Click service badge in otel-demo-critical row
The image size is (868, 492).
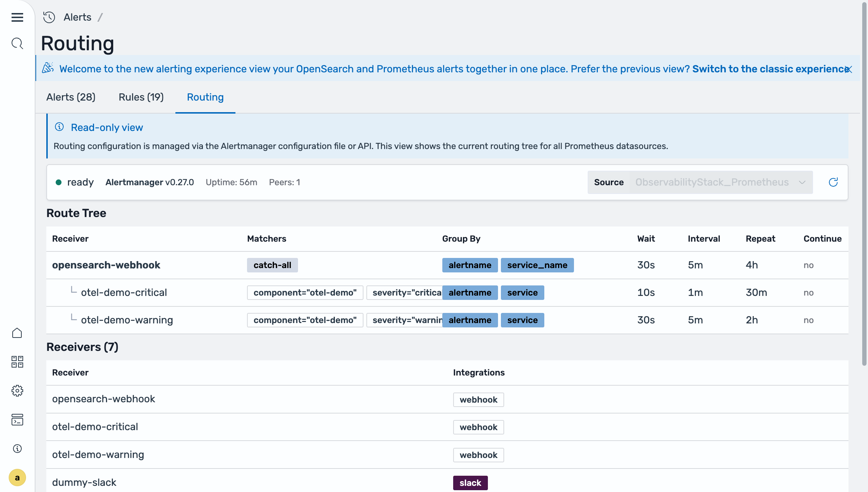522,293
